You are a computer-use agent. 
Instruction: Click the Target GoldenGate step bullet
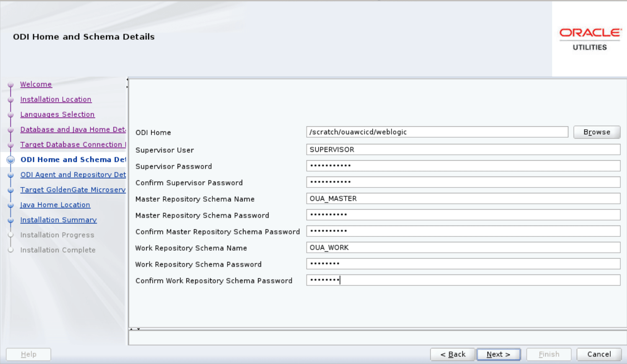[x=11, y=190]
